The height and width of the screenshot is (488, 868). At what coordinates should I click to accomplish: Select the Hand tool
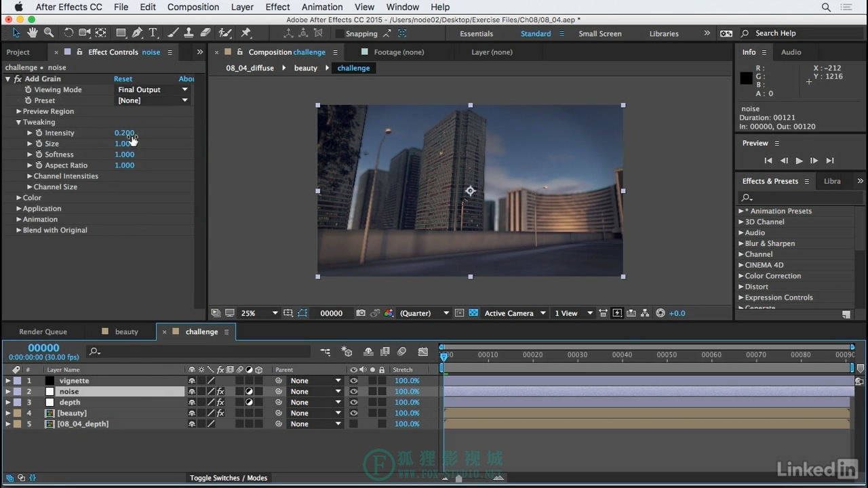point(33,33)
